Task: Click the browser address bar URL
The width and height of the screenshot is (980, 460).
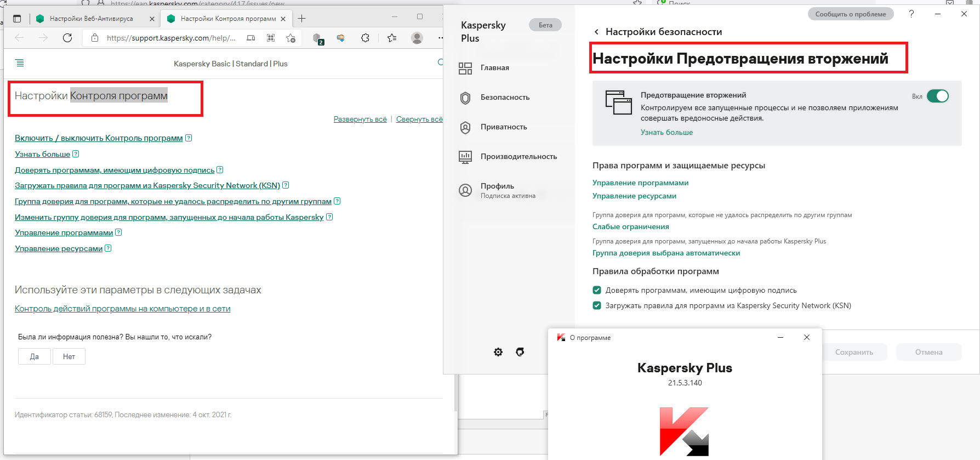Action: click(x=171, y=38)
